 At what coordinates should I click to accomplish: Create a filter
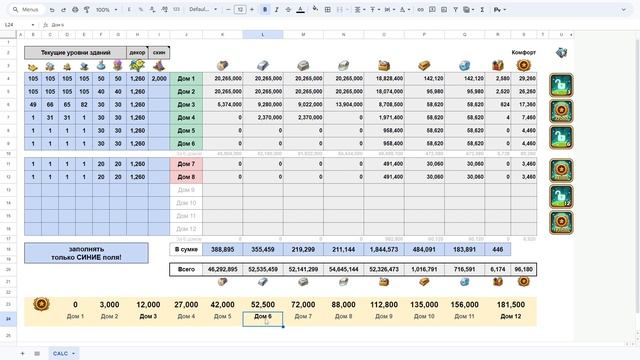coord(455,10)
